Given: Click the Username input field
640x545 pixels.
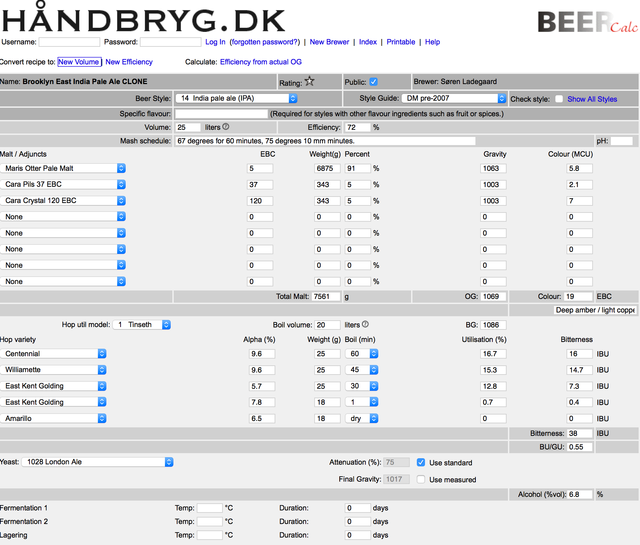Looking at the screenshot, I should [69, 42].
